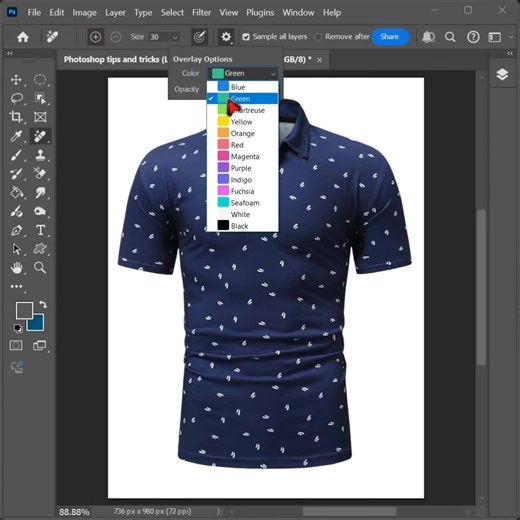Select the Path Selection tool
520x520 pixels.
[x=16, y=249]
